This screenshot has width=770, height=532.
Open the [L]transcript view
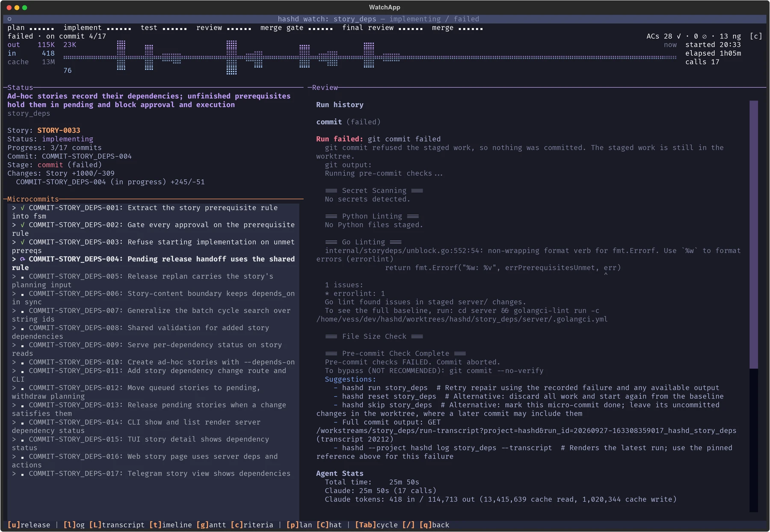(117, 525)
